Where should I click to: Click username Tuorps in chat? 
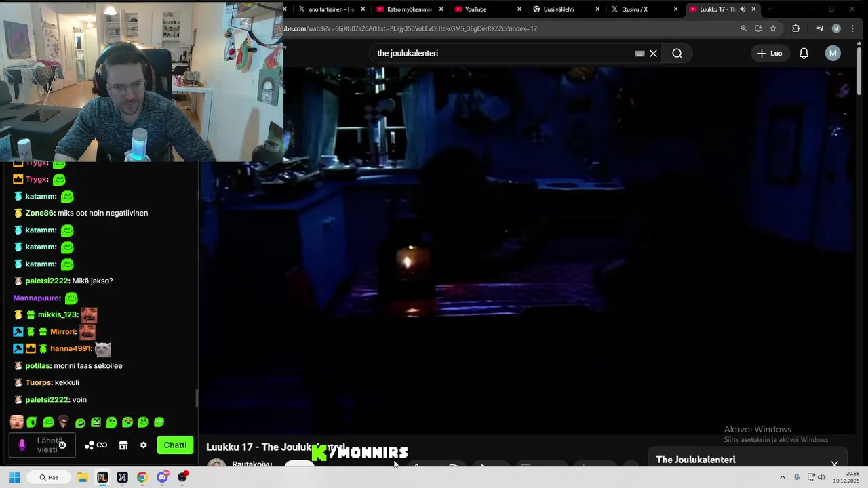[39, 382]
